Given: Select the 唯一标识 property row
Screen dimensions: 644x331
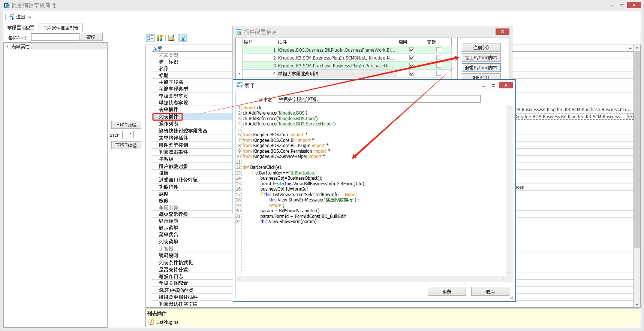Looking at the screenshot, I should click(x=192, y=62).
